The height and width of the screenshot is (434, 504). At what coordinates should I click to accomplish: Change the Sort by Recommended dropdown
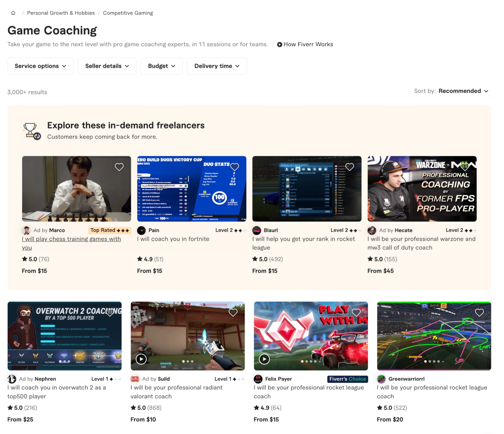click(x=463, y=91)
